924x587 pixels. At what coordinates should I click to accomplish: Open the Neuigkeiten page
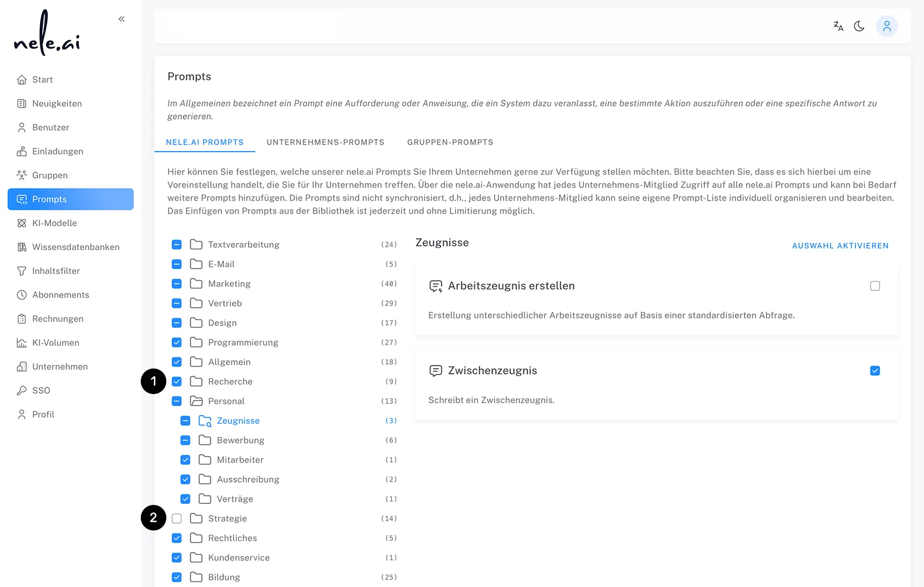click(x=57, y=103)
